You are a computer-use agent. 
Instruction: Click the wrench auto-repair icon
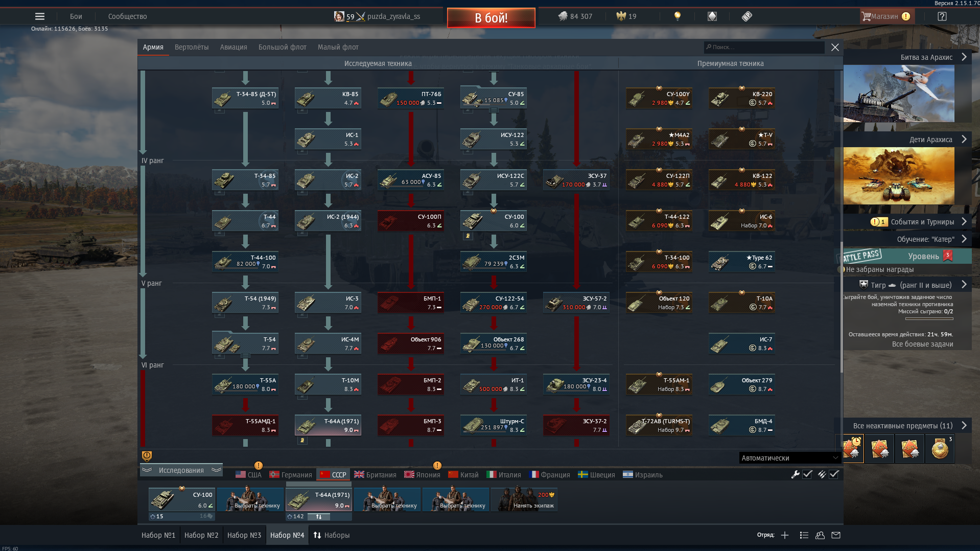click(x=795, y=474)
